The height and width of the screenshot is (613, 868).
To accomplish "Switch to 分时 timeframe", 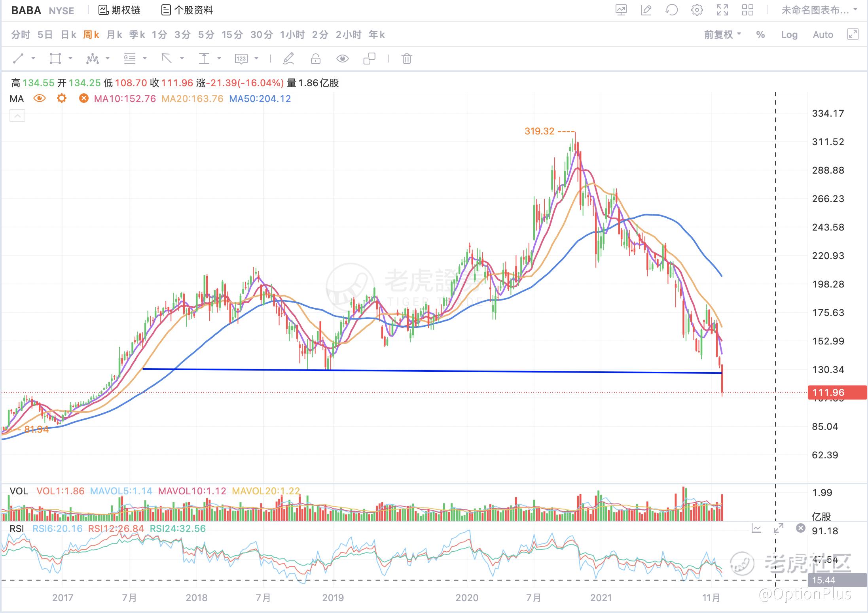I will (x=21, y=35).
